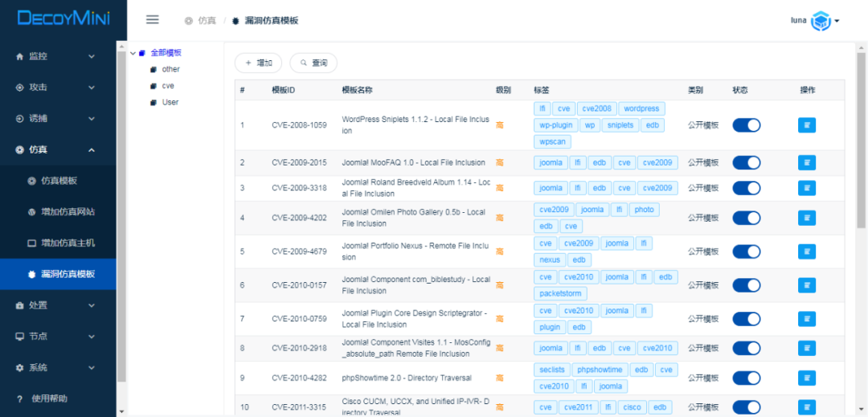
Task: Click the icon beside 诱捕
Action: [x=20, y=118]
